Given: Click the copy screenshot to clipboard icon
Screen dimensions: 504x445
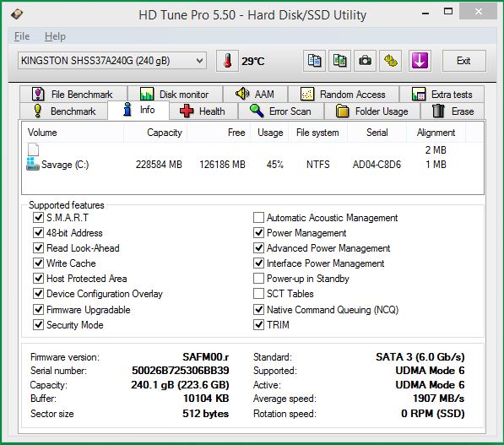Looking at the screenshot, I should click(339, 61).
